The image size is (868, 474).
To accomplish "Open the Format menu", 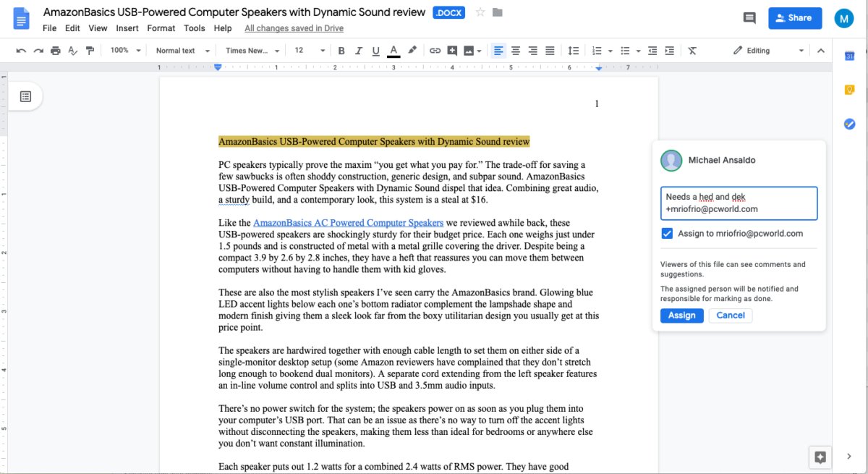I will [161, 28].
